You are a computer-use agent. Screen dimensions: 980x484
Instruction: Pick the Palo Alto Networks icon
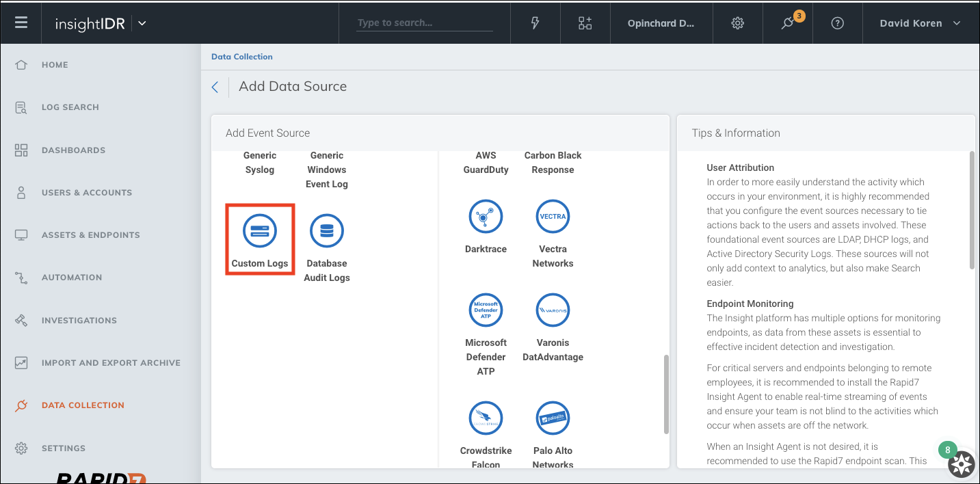tap(553, 418)
